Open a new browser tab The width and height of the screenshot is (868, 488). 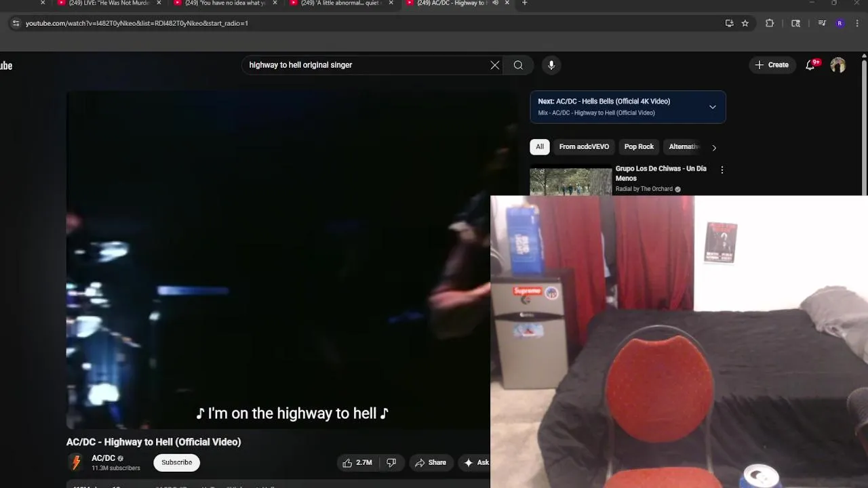click(524, 3)
